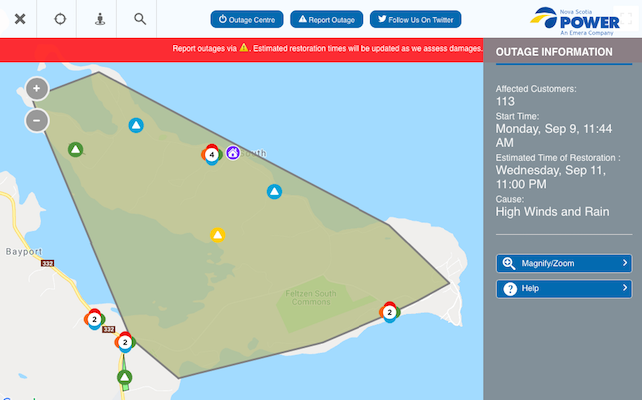Open search with the magnifying glass icon

click(x=140, y=19)
